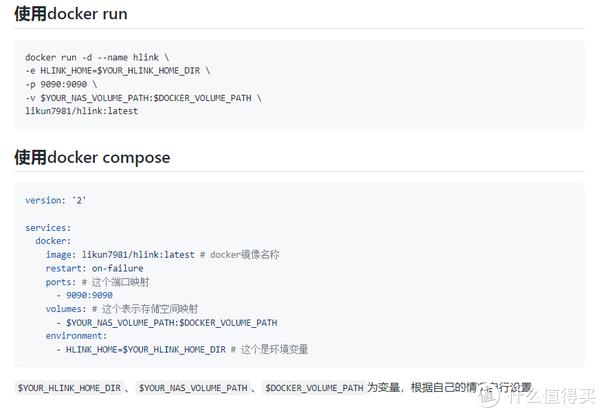
Task: Click the 使用docker run heading
Action: pyautogui.click(x=71, y=14)
